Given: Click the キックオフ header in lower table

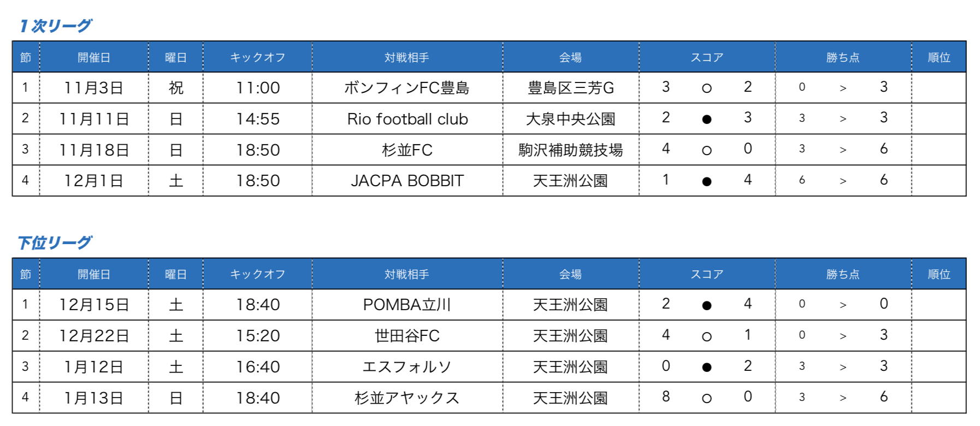Looking at the screenshot, I should [258, 274].
